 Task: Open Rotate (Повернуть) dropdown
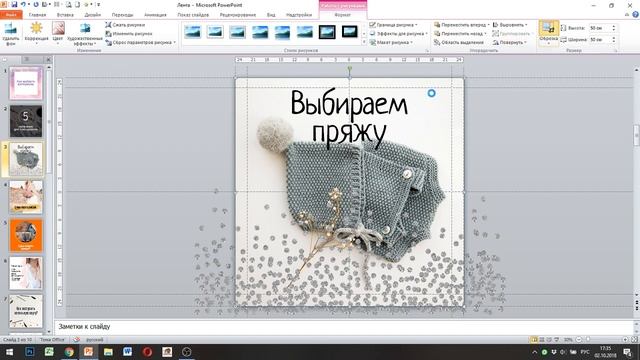(x=510, y=42)
